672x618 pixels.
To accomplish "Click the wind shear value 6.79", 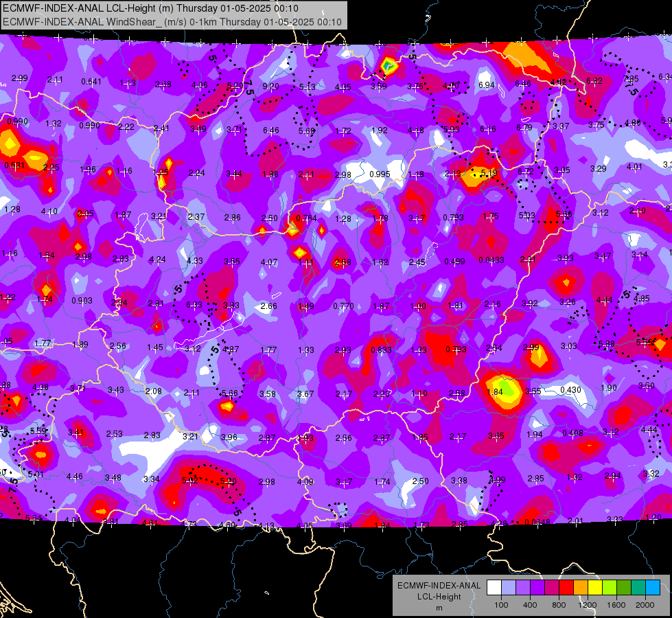I will click(524, 127).
